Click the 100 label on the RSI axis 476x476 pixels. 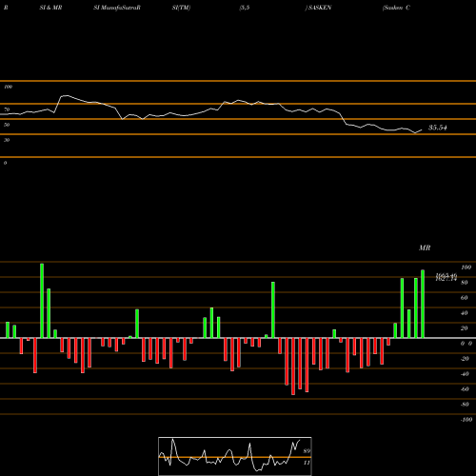click(x=8, y=87)
